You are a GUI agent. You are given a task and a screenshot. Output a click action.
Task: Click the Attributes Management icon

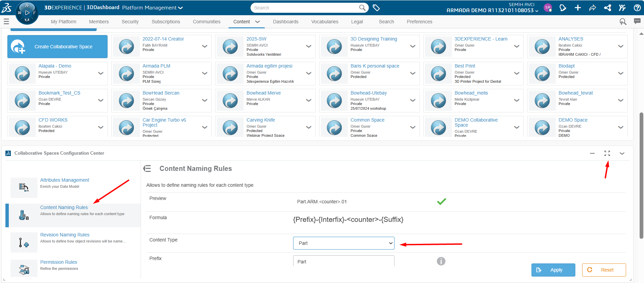pos(24,187)
